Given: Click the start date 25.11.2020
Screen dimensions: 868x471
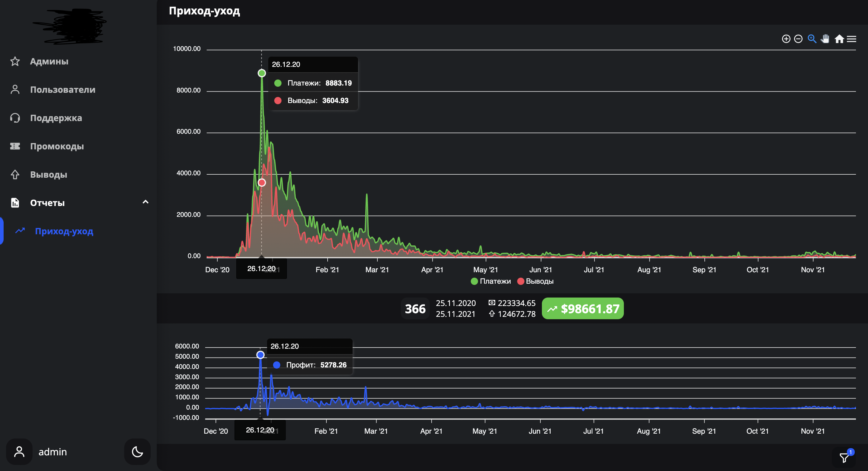Looking at the screenshot, I should [456, 303].
